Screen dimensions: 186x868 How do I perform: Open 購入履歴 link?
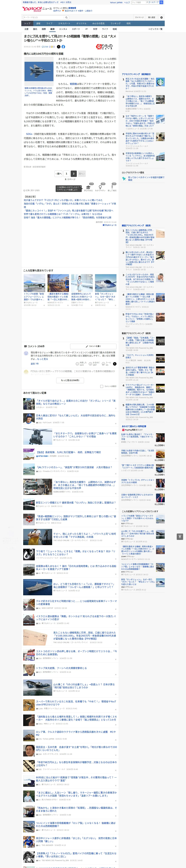(152, 17)
